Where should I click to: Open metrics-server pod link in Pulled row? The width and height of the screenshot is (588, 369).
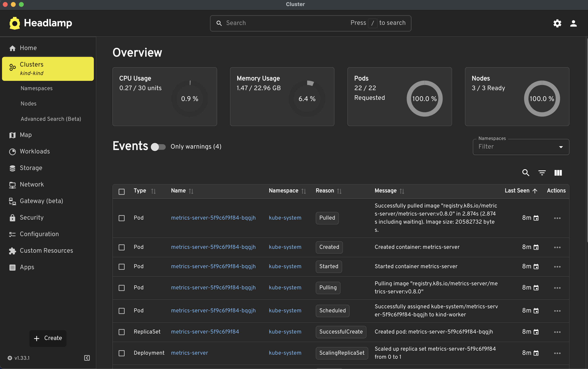click(x=213, y=218)
